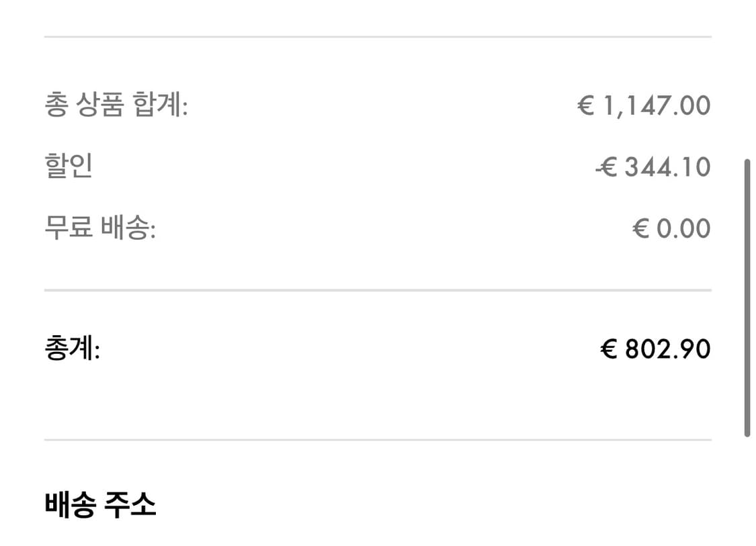The image size is (756, 546).
Task: Click the bold 총계 total label
Action: [72, 350]
